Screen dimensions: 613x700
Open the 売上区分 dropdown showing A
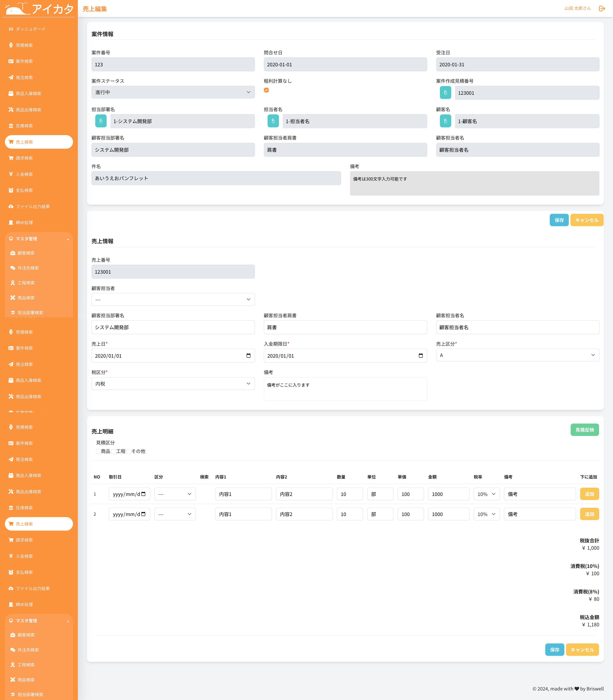click(x=517, y=355)
